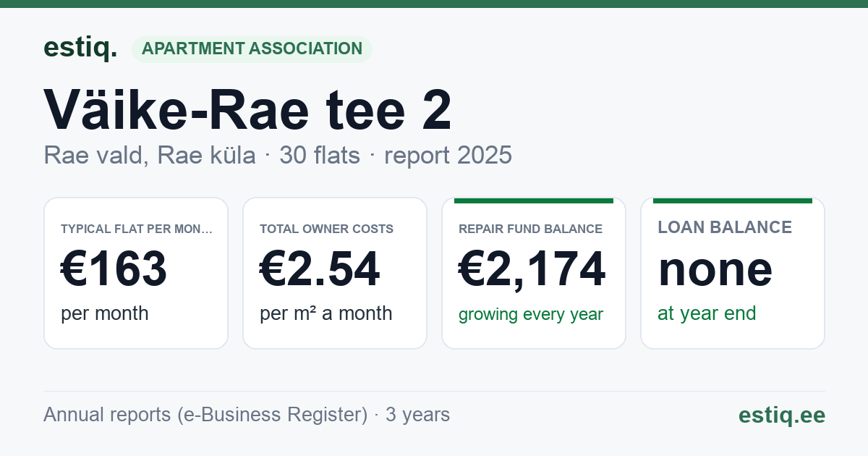The width and height of the screenshot is (868, 456).
Task: Open the Total owner costs card
Action: point(335,273)
